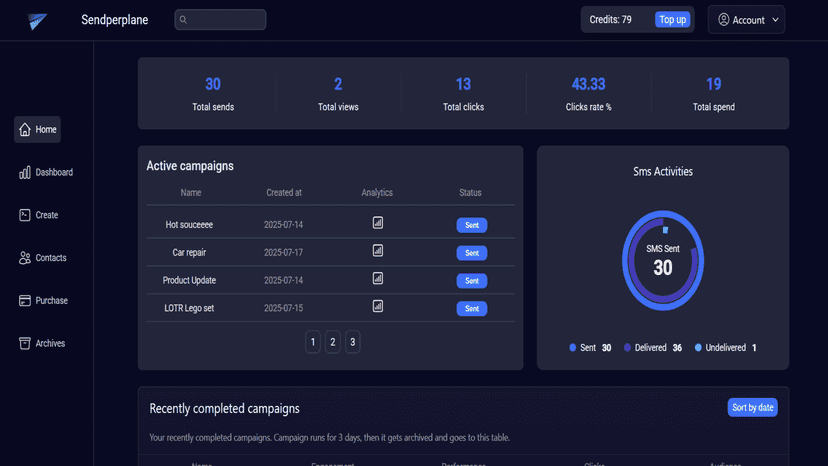Click the Credits: 79 label
Image resolution: width=828 pixels, height=466 pixels.
(610, 20)
